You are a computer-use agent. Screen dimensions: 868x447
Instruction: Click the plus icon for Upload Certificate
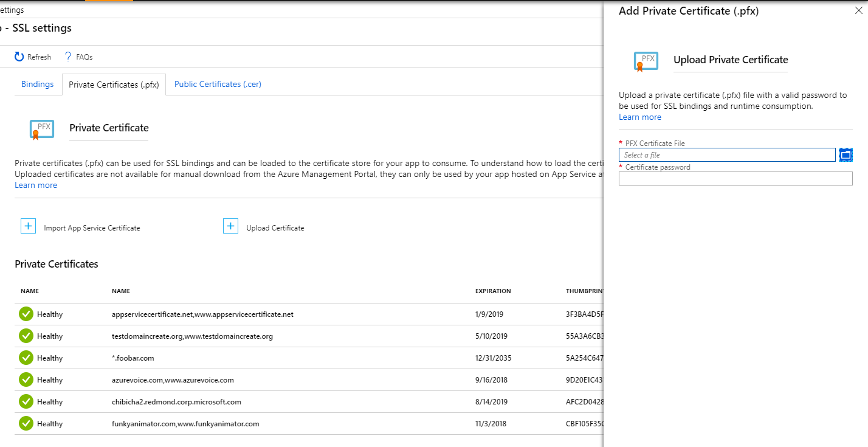tap(230, 226)
